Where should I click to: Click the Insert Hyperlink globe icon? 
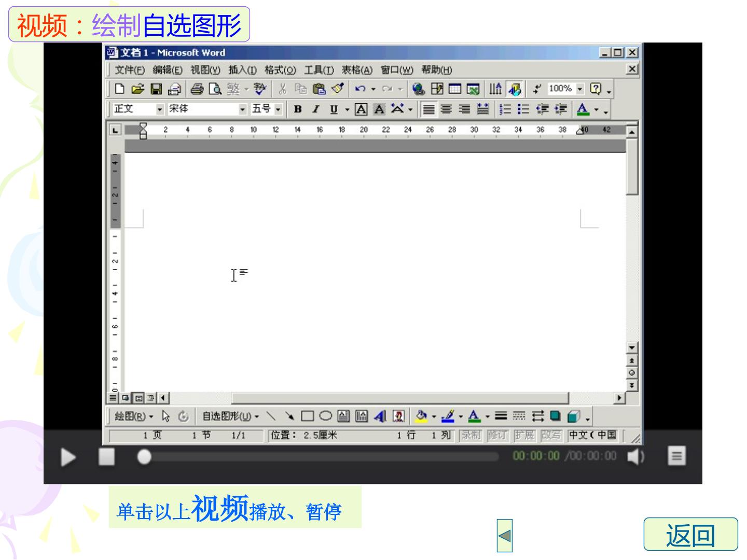(x=419, y=89)
